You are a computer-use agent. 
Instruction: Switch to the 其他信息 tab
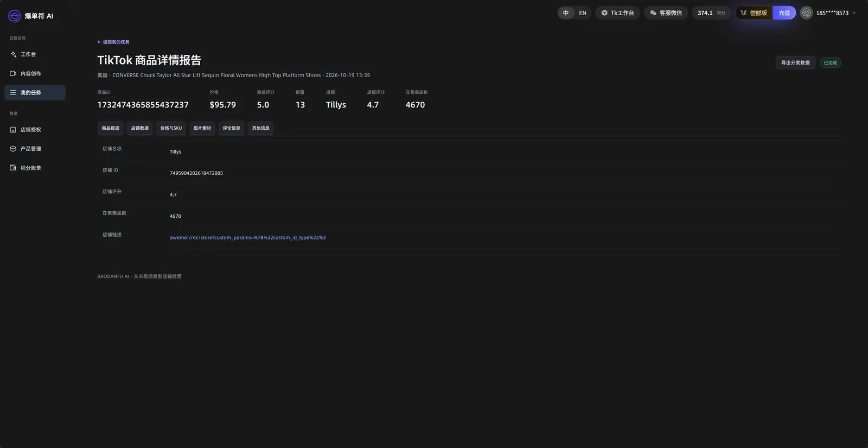tap(261, 128)
